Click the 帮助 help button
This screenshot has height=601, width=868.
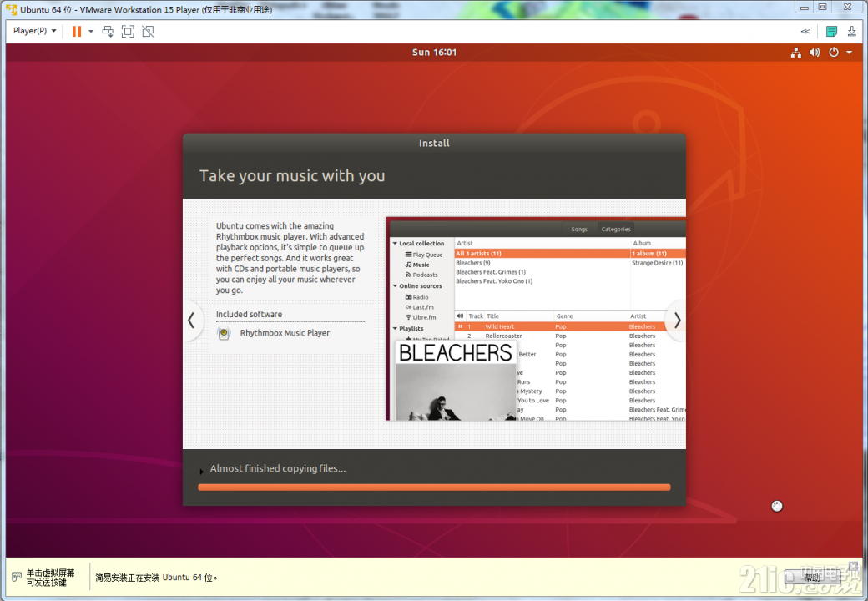click(x=812, y=578)
